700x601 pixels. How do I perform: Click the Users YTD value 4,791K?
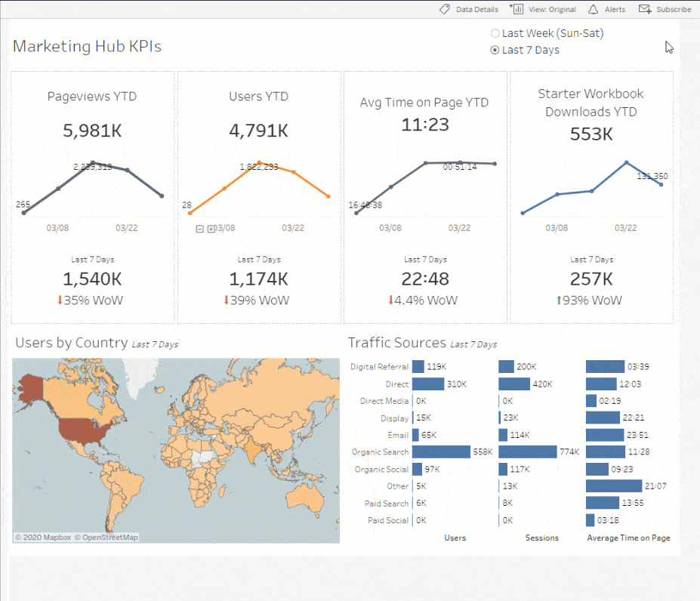pos(258,131)
